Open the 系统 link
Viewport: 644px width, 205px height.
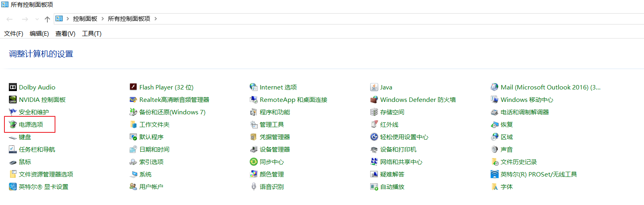click(145, 175)
